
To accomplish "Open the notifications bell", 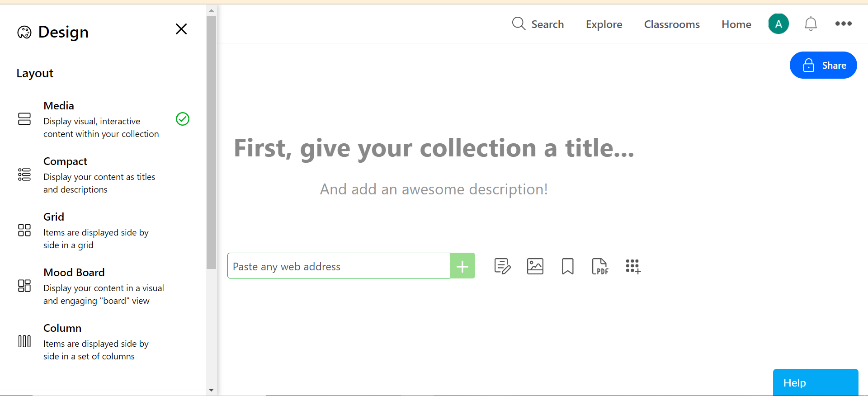I will [x=811, y=24].
